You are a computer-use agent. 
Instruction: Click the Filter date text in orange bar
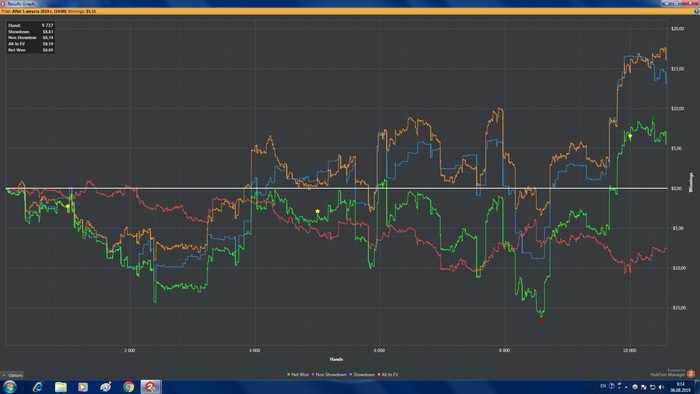click(33, 11)
